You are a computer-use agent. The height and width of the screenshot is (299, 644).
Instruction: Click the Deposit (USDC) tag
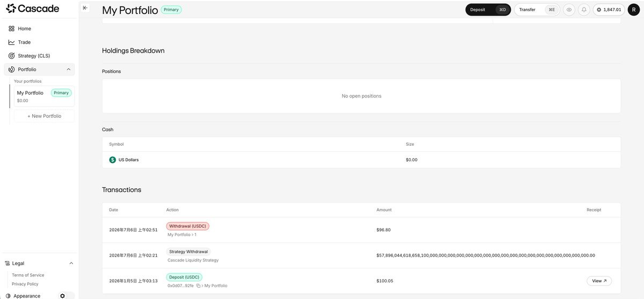(x=184, y=277)
